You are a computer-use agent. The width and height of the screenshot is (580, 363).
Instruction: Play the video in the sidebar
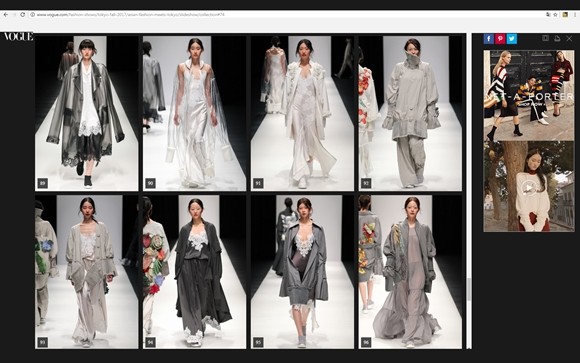click(529, 188)
